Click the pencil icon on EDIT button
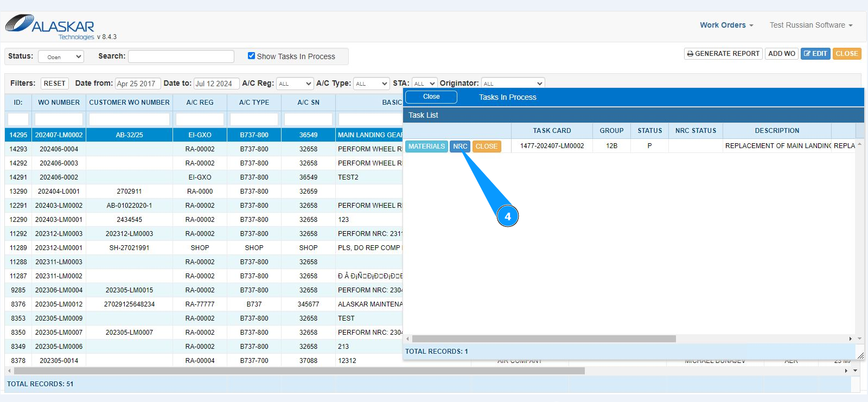 [807, 54]
